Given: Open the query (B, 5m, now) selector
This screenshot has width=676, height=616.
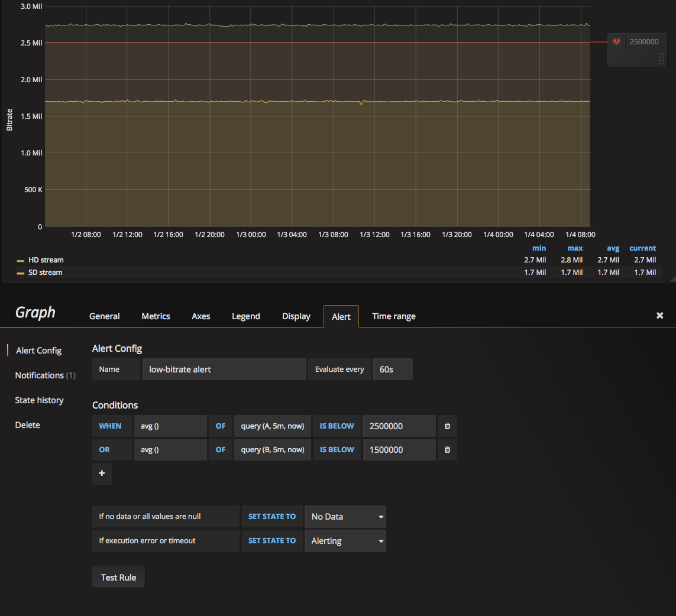Looking at the screenshot, I should click(273, 450).
